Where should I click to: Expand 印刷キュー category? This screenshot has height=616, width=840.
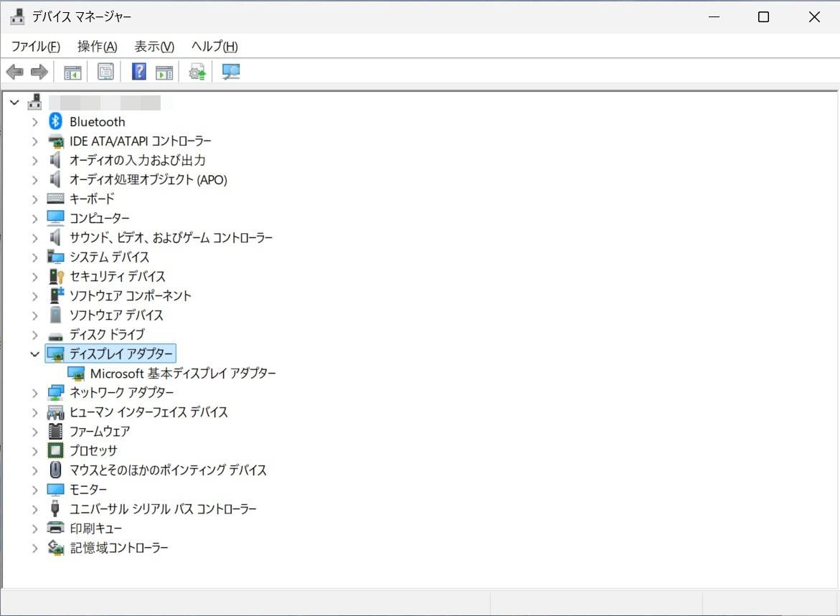click(35, 529)
